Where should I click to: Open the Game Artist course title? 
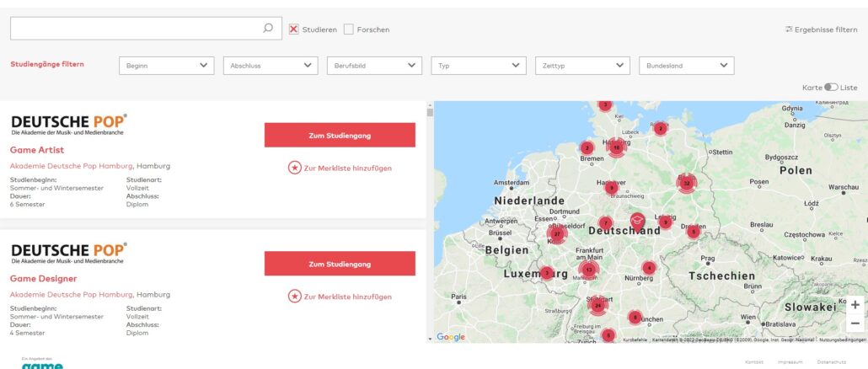coord(37,150)
